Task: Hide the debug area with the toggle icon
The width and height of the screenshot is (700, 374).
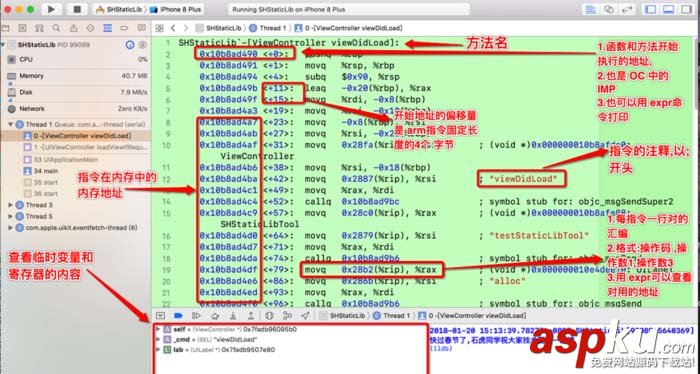Action: [x=160, y=316]
